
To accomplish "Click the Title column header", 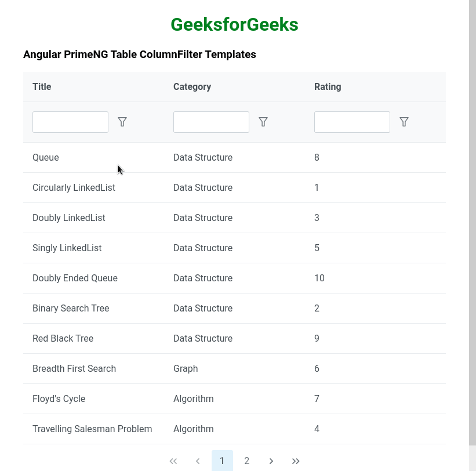I will [42, 87].
